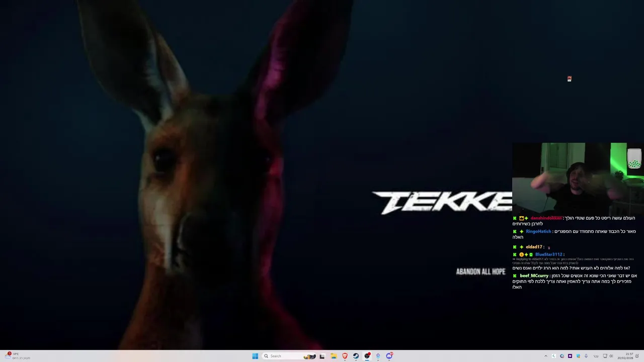Click username BlueStar3112 in chat
The image size is (644, 362).
(x=548, y=254)
